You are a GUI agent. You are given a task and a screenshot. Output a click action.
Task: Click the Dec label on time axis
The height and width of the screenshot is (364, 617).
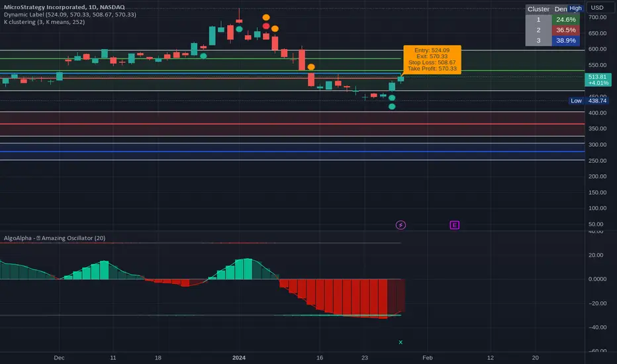[59, 357]
